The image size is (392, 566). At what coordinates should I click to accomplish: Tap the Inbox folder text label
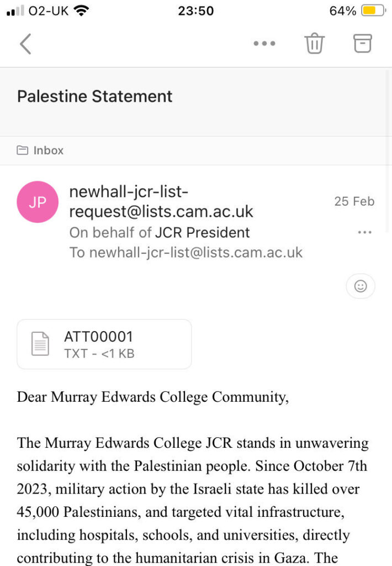pos(49,150)
